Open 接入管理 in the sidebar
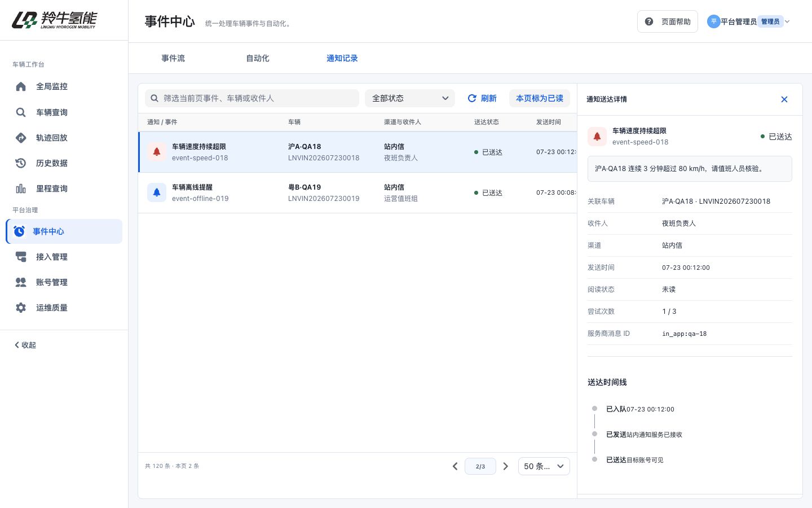The image size is (812, 508). pos(64,257)
